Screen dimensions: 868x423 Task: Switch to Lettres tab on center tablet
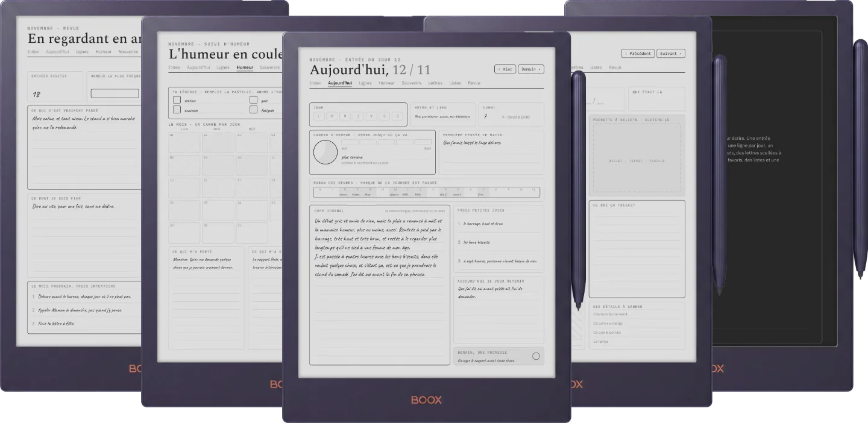tap(435, 83)
